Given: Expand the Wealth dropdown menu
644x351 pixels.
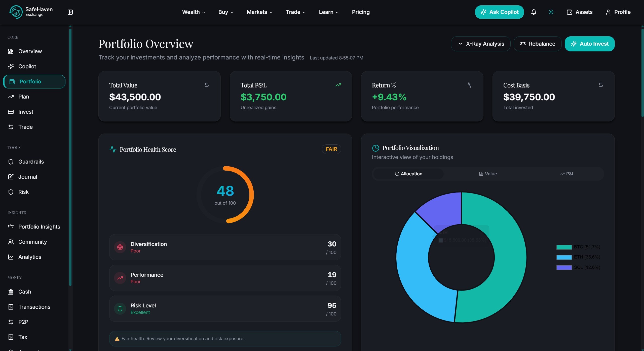Looking at the screenshot, I should 193,12.
